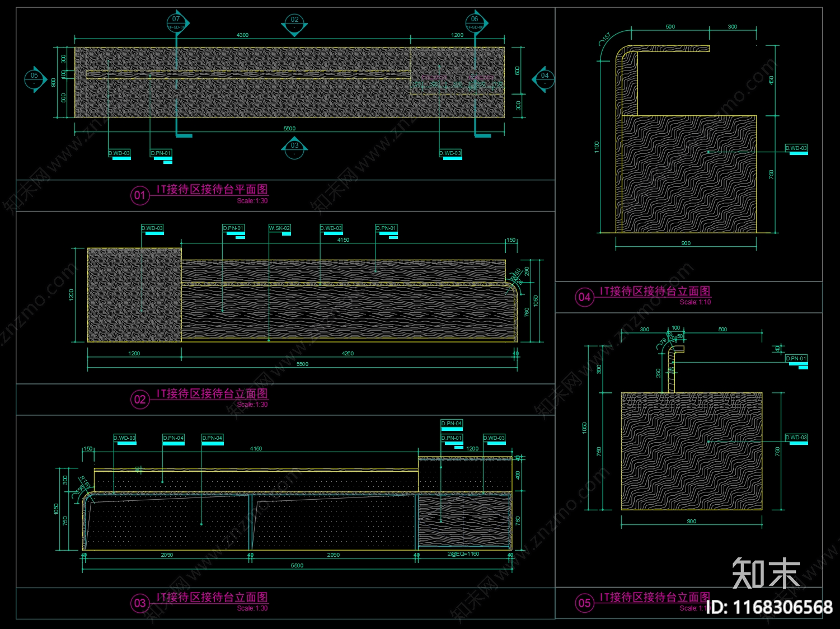Pick the 5500 overall dimension in drawing 03

297,566
